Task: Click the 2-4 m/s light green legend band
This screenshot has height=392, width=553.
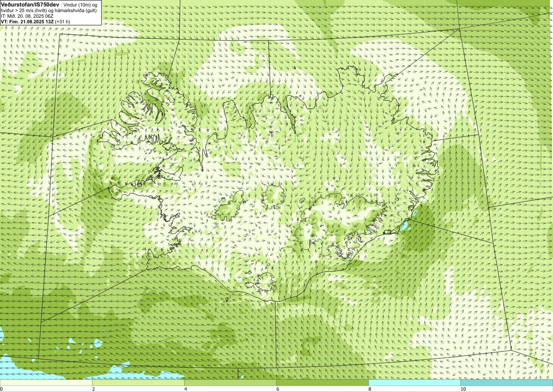Action: pyautogui.click(x=138, y=383)
